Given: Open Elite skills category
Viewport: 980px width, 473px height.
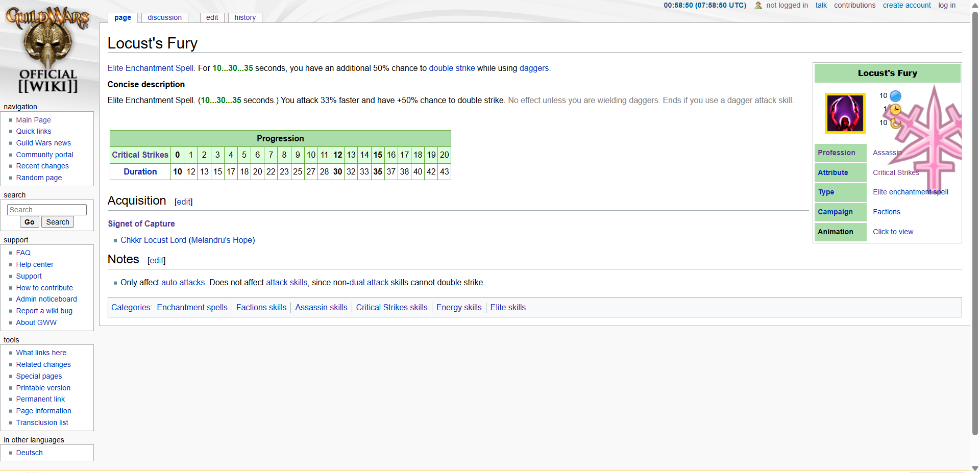Looking at the screenshot, I should coord(508,307).
